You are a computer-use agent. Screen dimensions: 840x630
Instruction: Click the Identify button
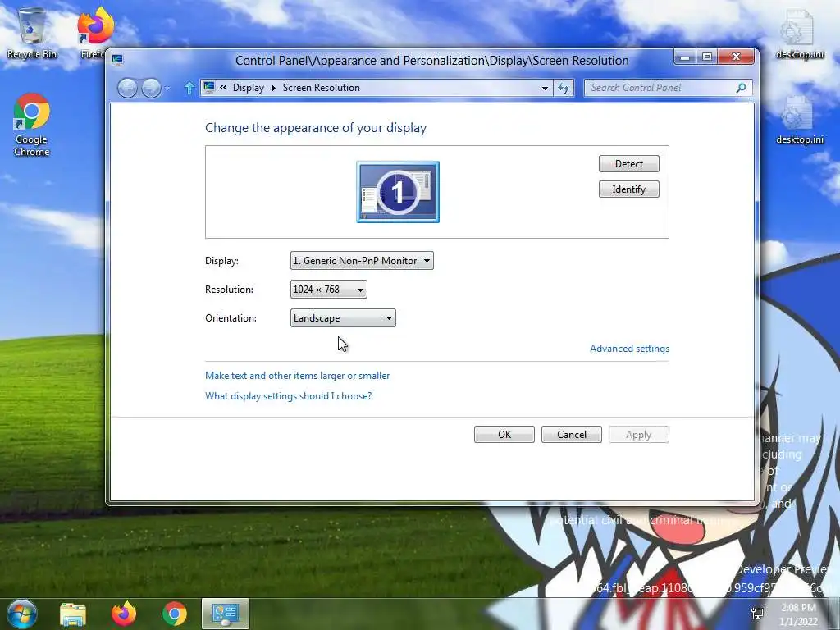point(629,189)
